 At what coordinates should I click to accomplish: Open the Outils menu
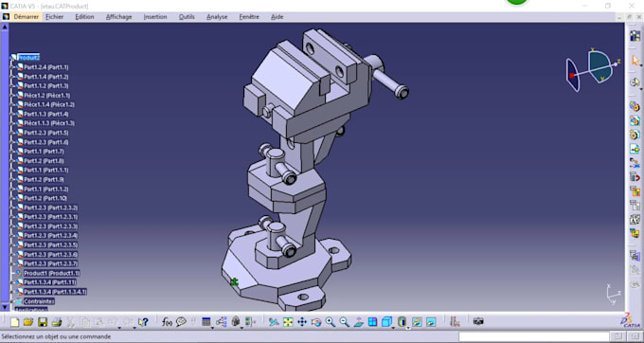coord(187,17)
